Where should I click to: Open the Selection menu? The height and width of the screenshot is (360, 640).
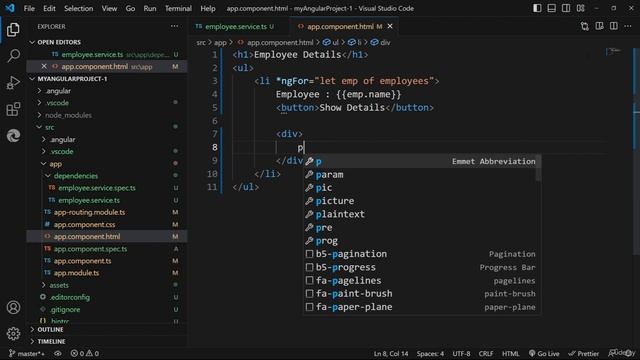click(78, 8)
